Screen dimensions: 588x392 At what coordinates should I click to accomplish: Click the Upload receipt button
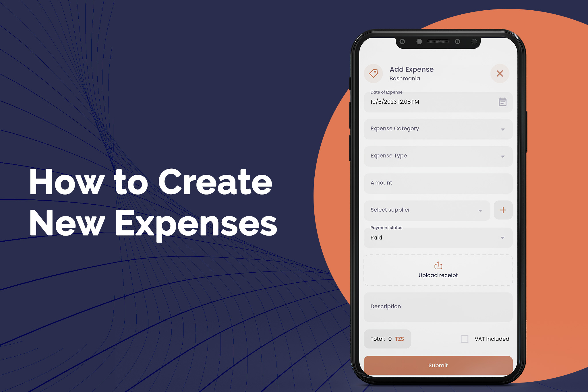point(438,270)
